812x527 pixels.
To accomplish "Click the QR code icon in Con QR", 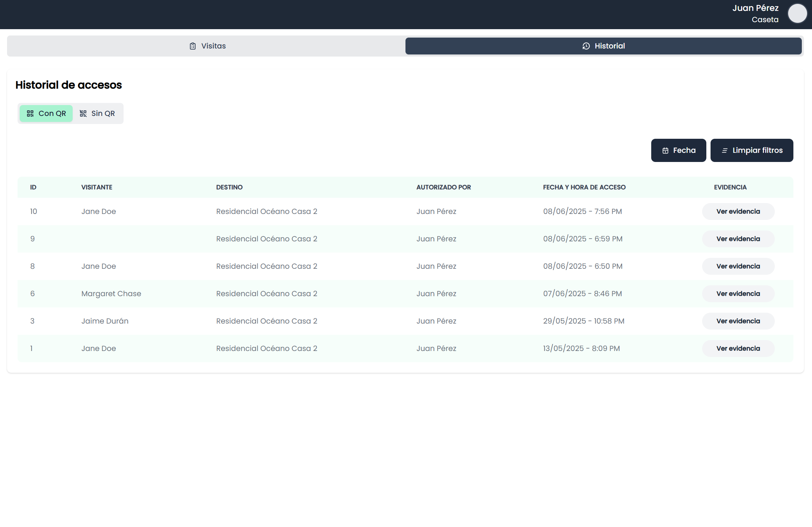I will [x=30, y=113].
